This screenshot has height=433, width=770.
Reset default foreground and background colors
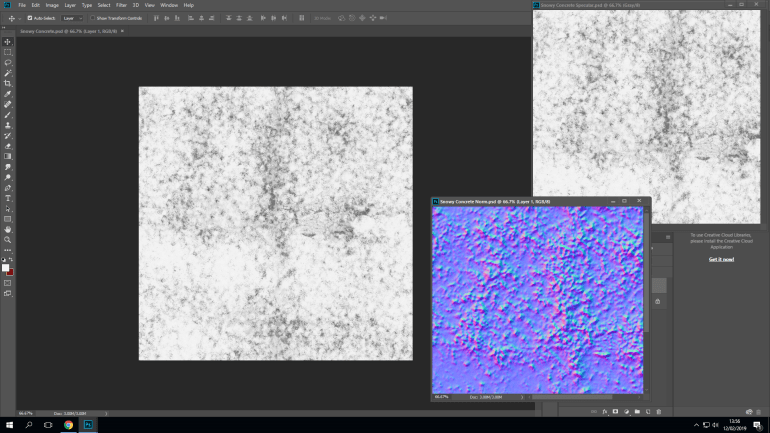click(4, 260)
